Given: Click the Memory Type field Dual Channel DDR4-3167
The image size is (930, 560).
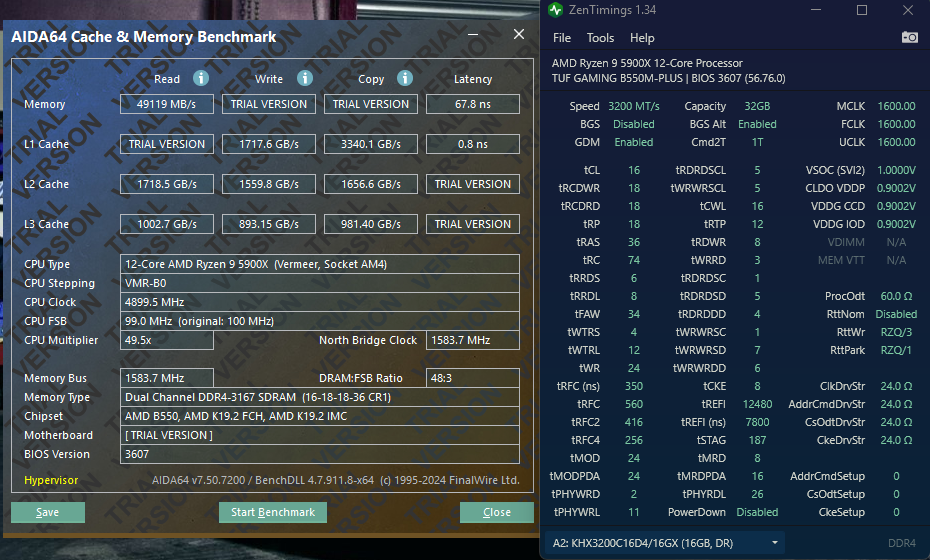Looking at the screenshot, I should tap(320, 397).
